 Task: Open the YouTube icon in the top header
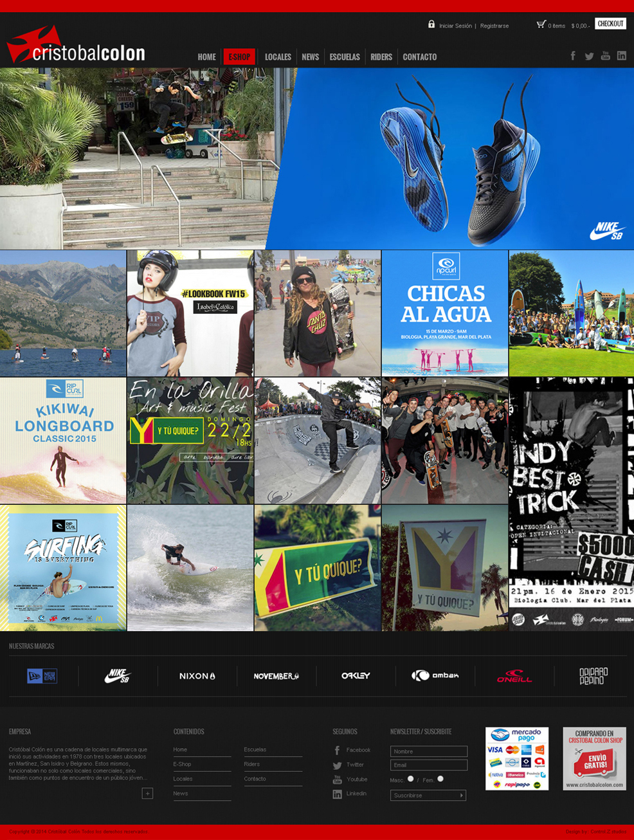point(605,56)
